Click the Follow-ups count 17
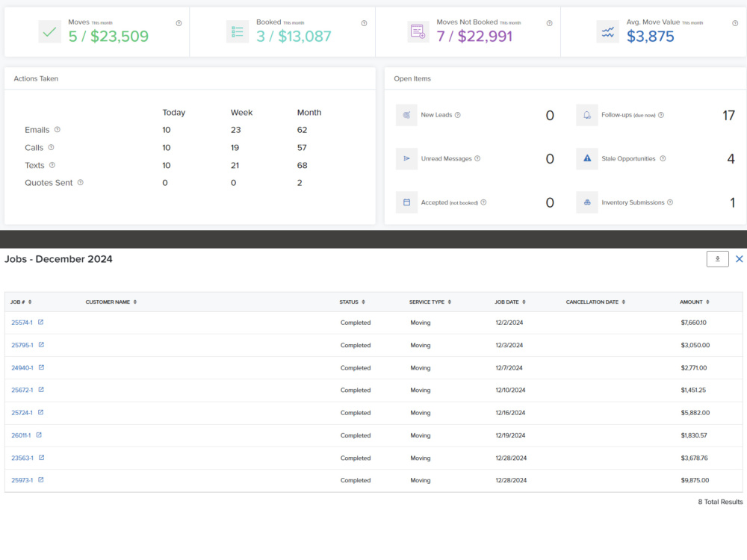Screen dimensions: 747x560 coord(728,115)
